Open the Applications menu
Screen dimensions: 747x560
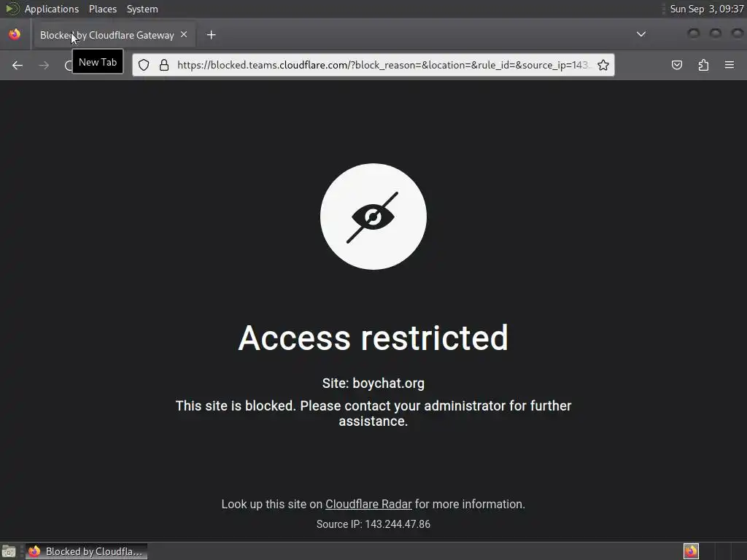click(x=52, y=9)
